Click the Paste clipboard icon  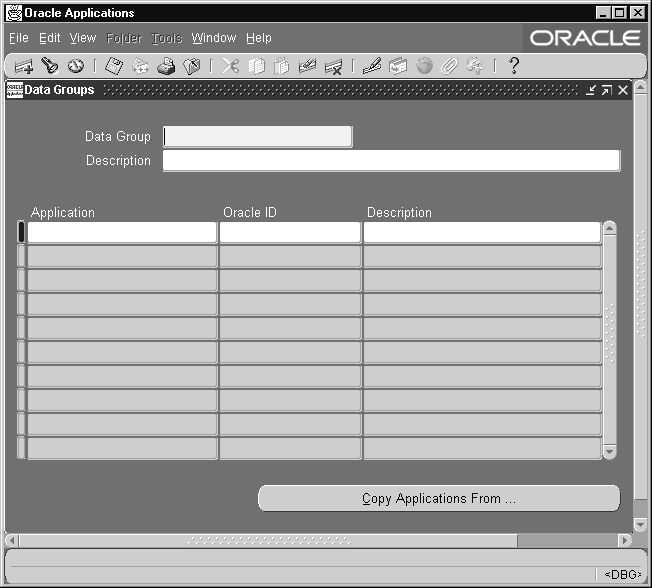click(282, 66)
